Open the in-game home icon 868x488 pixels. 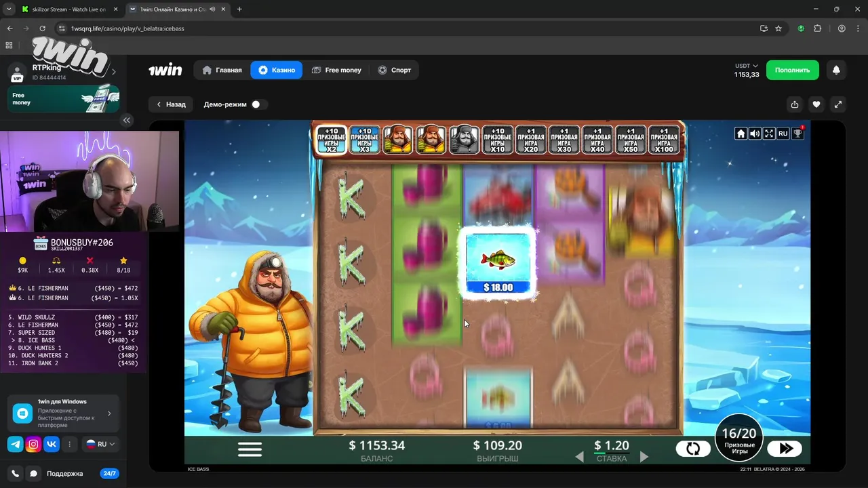(x=741, y=134)
